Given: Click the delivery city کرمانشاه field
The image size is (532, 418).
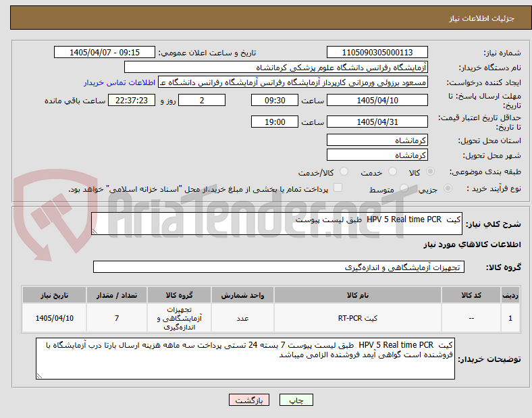Looking at the screenshot, I should point(377,155).
